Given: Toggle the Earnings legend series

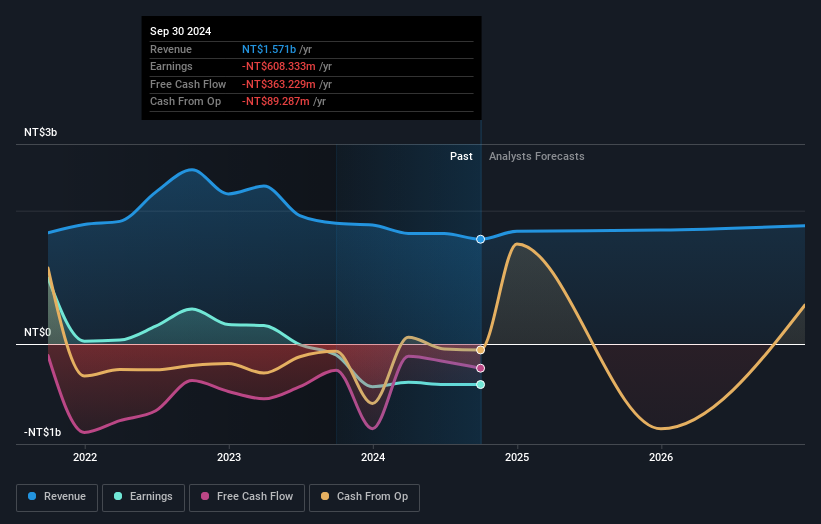Looking at the screenshot, I should pos(143,497).
